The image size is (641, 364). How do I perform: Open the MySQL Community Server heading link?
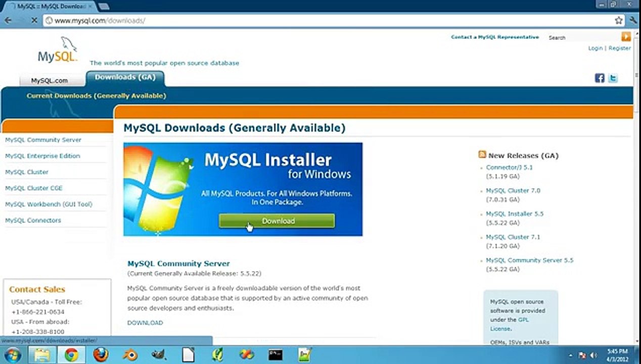[x=178, y=263]
